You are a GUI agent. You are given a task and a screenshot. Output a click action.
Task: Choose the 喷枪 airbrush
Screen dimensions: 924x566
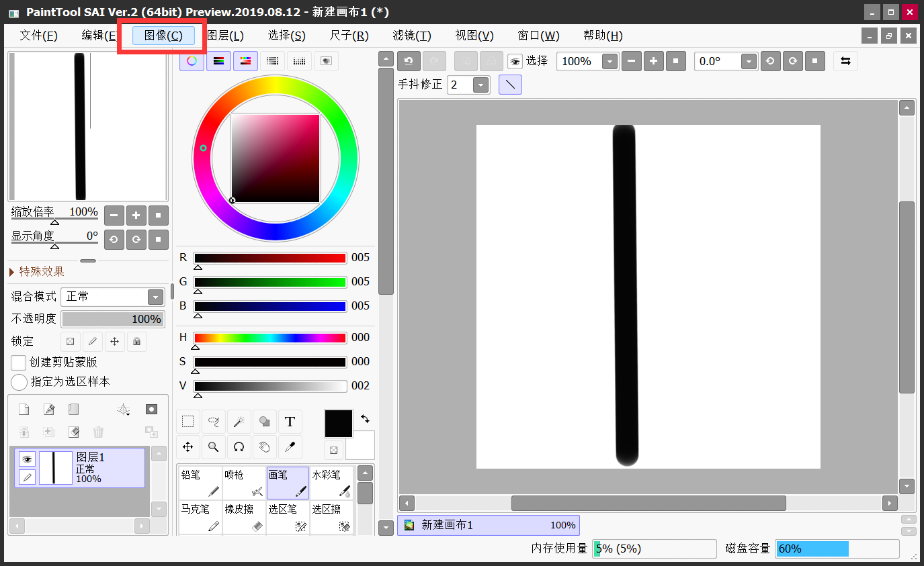[x=244, y=483]
